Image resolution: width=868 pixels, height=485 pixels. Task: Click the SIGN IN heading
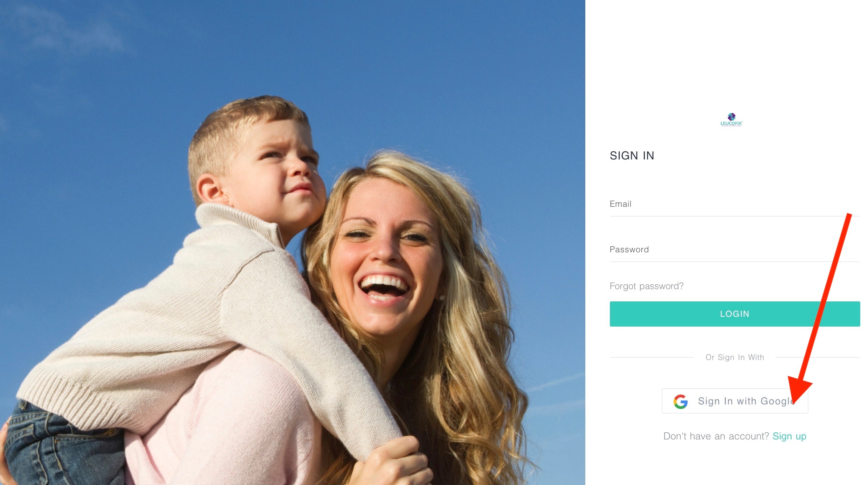[632, 156]
